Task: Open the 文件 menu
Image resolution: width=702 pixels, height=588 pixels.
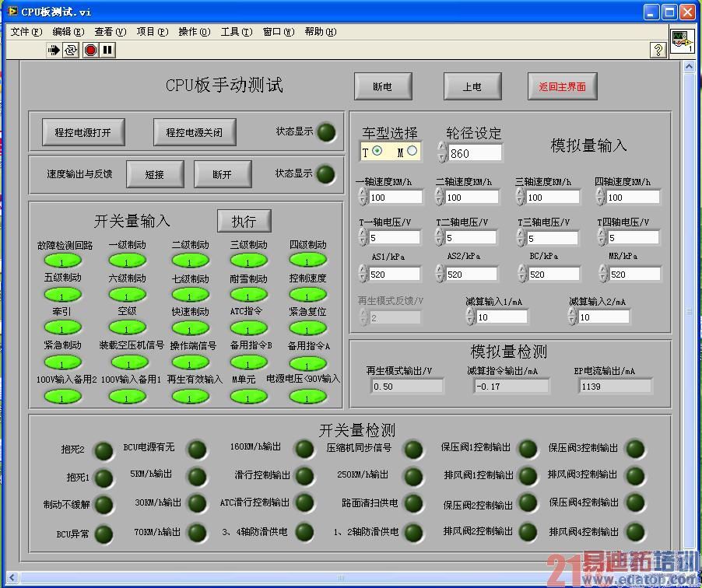Action: tap(25, 31)
